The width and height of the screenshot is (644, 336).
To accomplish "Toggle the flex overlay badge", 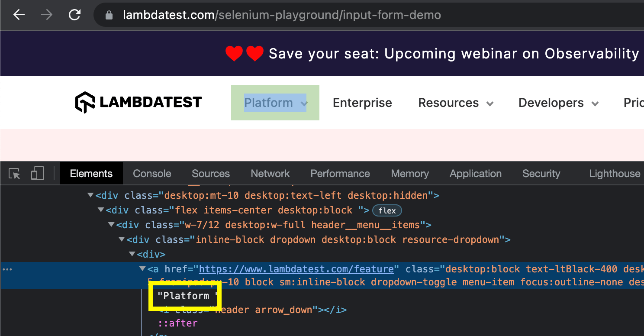I will (386, 210).
